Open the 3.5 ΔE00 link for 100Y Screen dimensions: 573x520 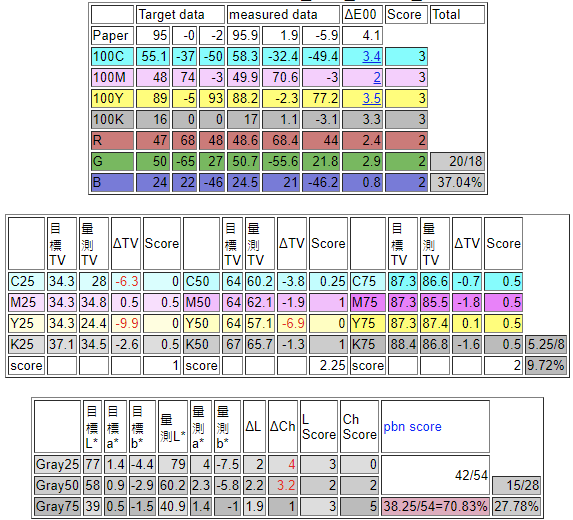click(371, 98)
